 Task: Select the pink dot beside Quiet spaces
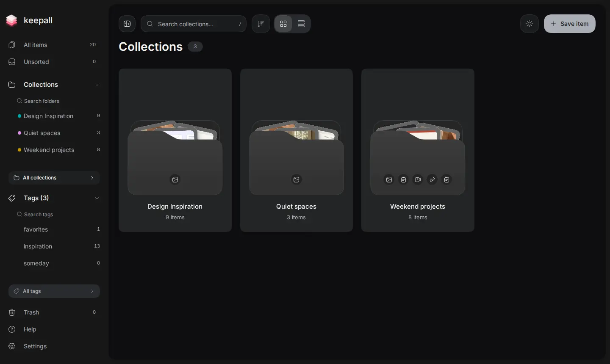pyautogui.click(x=19, y=133)
